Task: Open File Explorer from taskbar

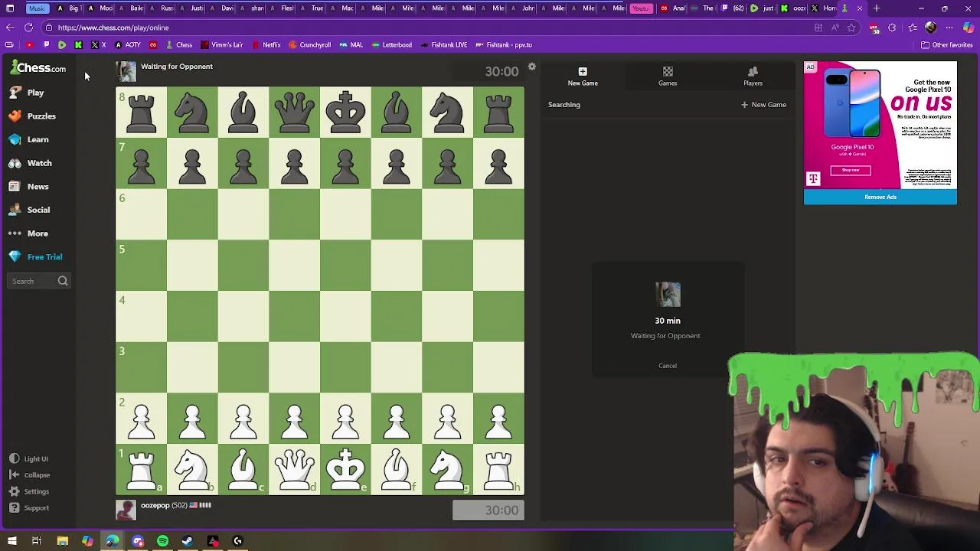Action: [62, 541]
